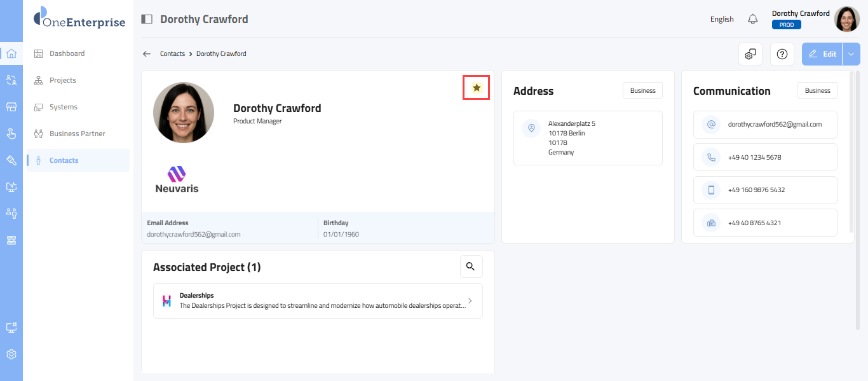Select Business Partner in the sidebar
Image resolution: width=868 pixels, height=381 pixels.
pyautogui.click(x=77, y=134)
